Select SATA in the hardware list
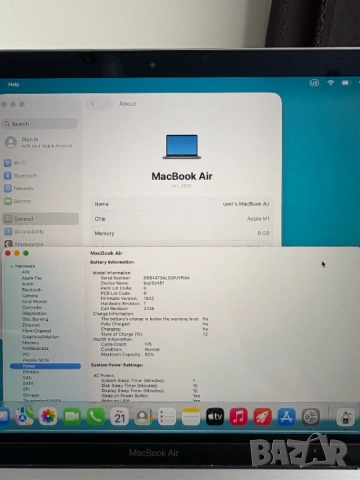 28,383
